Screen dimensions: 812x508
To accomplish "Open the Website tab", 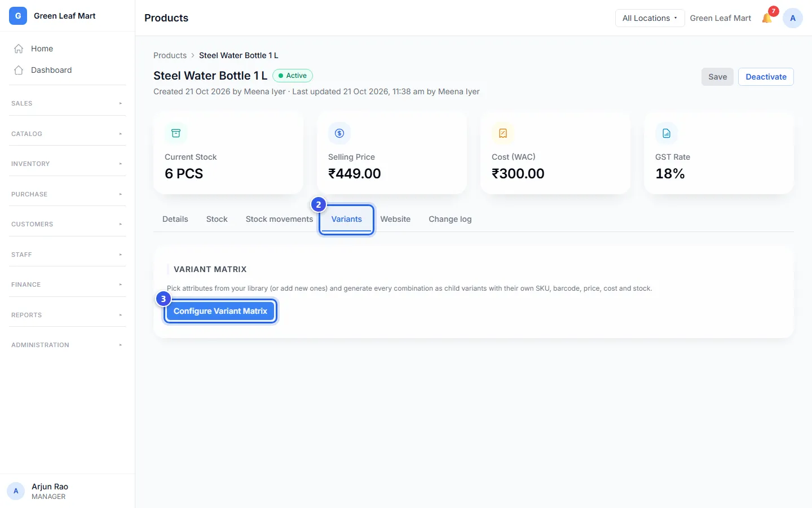I will click(x=395, y=219).
